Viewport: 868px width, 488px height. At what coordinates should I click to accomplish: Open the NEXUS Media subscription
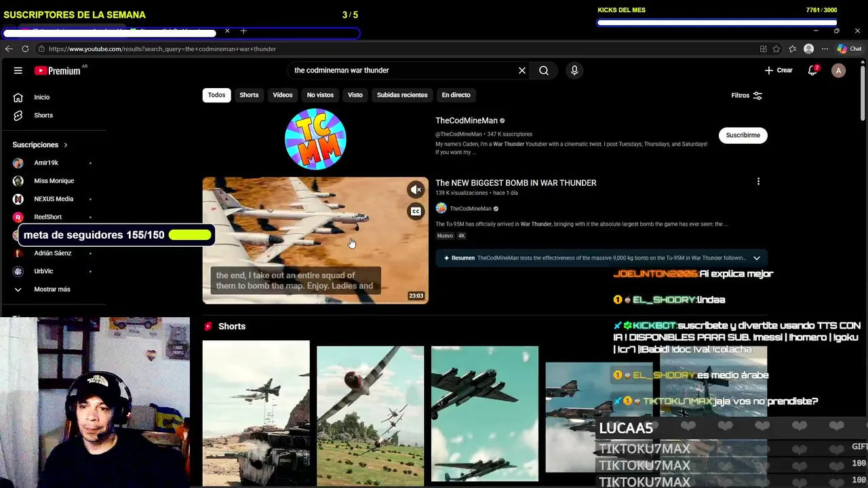pos(53,199)
